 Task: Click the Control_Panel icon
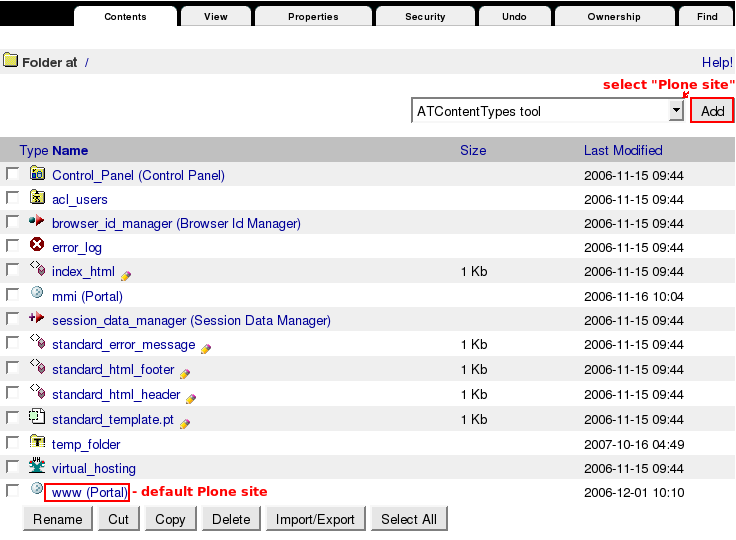[37, 173]
